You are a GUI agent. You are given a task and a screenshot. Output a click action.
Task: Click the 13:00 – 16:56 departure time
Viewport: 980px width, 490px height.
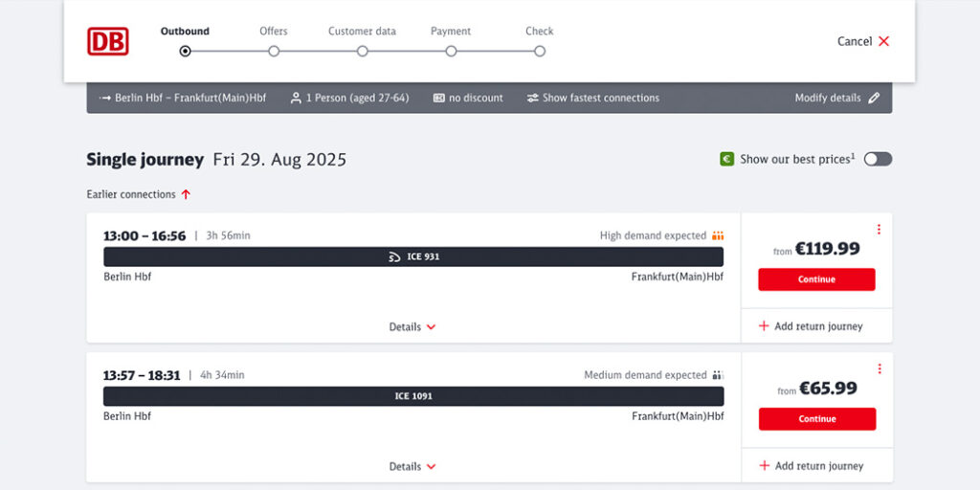click(145, 235)
